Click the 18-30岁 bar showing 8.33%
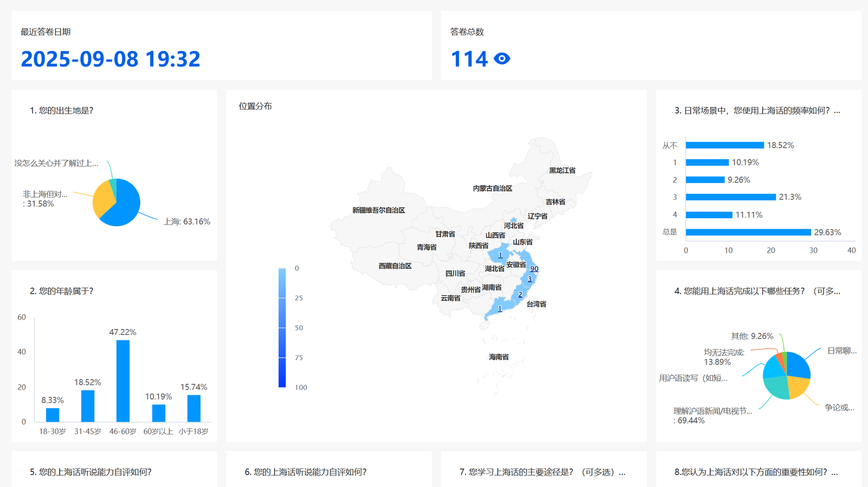Viewport: 868px width, 487px height. coord(53,415)
